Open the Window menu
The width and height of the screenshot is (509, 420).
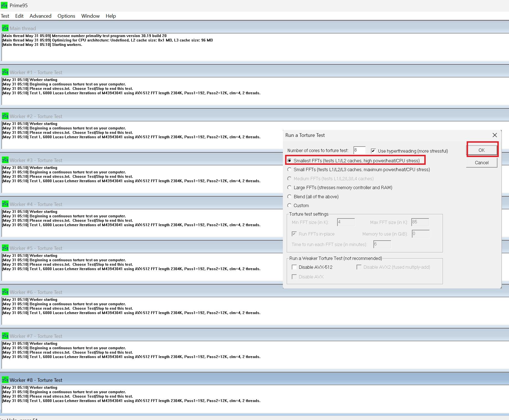point(91,16)
